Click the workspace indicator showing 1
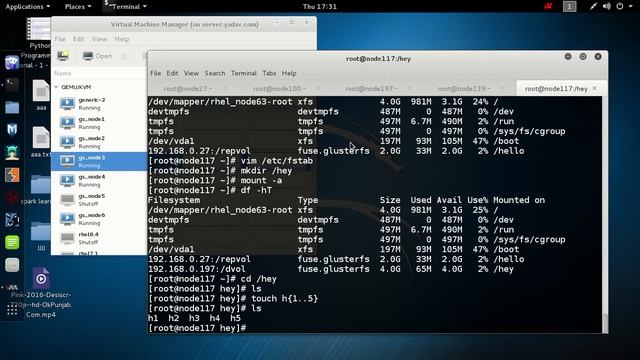The width and height of the screenshot is (640, 360). click(x=569, y=7)
